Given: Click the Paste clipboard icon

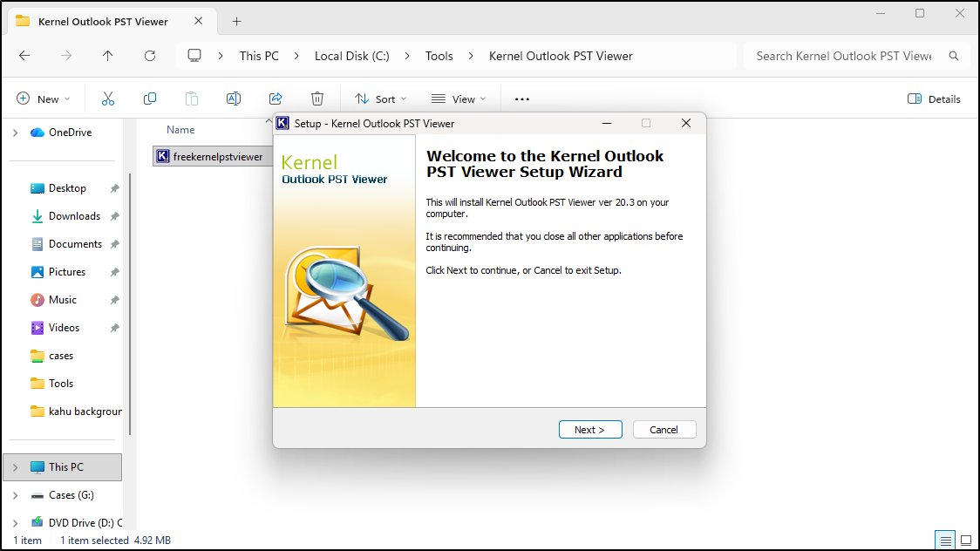Looking at the screenshot, I should click(192, 99).
